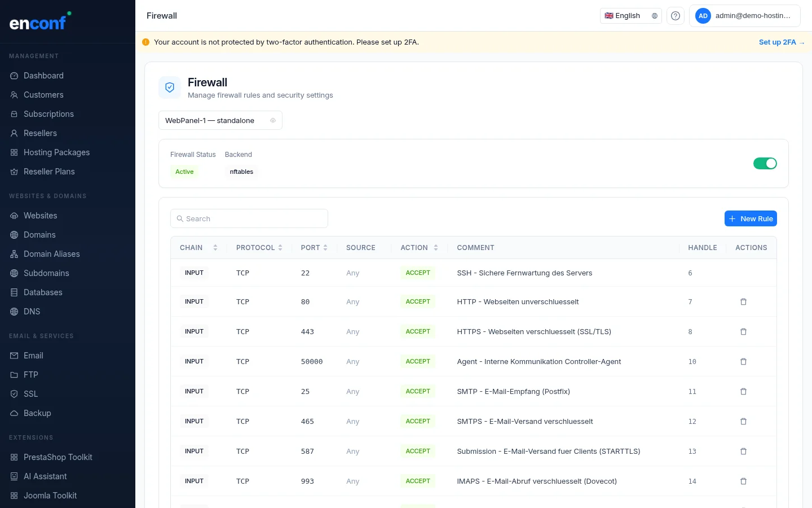812x508 pixels.
Task: Delete the Submission port 587 rule
Action: click(743, 452)
